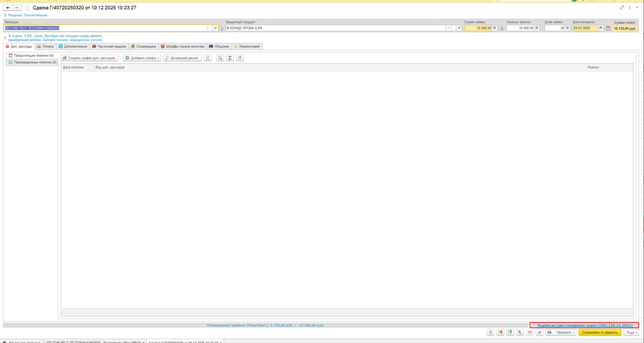This screenshot has height=343, width=644.
Task: Switch to the Доп. расходы tab
Action: tap(19, 46)
